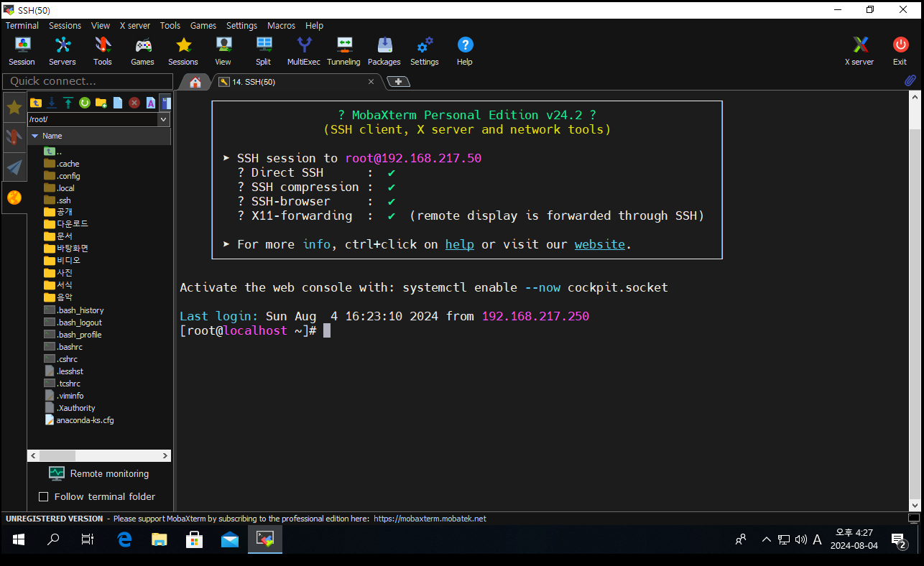
Task: Open Microsoft Edge from the taskbar
Action: [124, 539]
